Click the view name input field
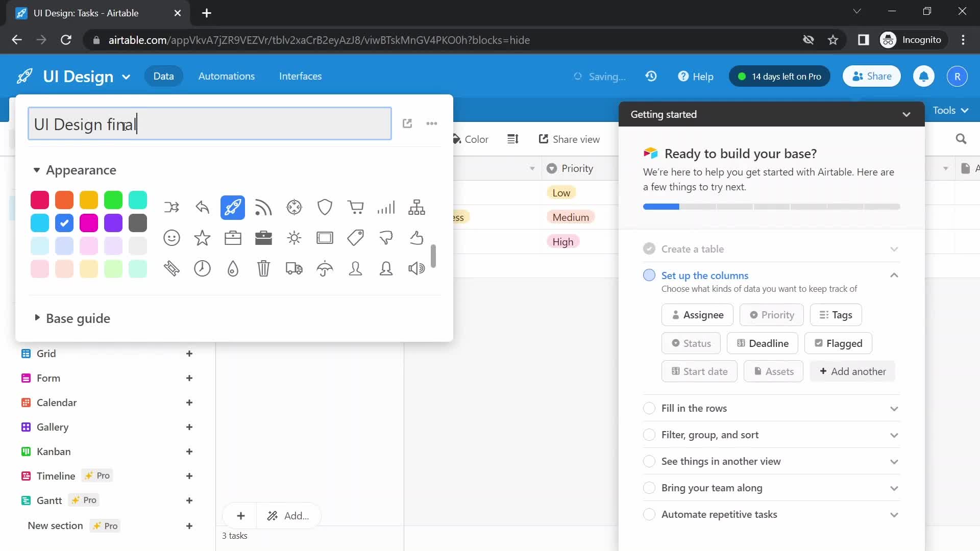This screenshot has height=551, width=980. [209, 124]
